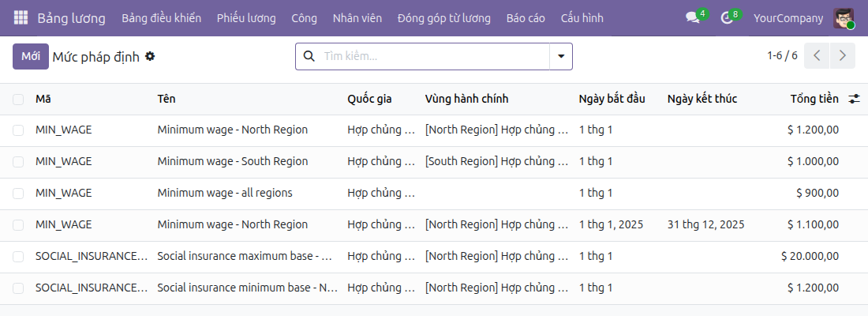The image size is (868, 316).
Task: Sort by the Quốc gia column header
Action: (x=369, y=99)
